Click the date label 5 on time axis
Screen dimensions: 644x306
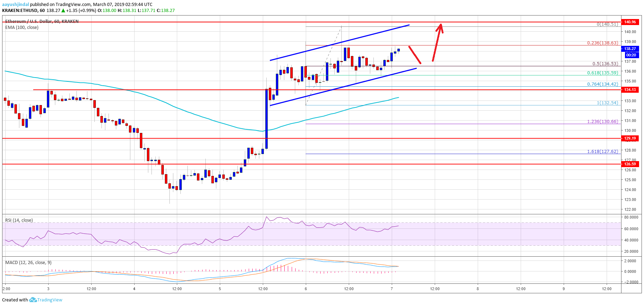(x=220, y=289)
